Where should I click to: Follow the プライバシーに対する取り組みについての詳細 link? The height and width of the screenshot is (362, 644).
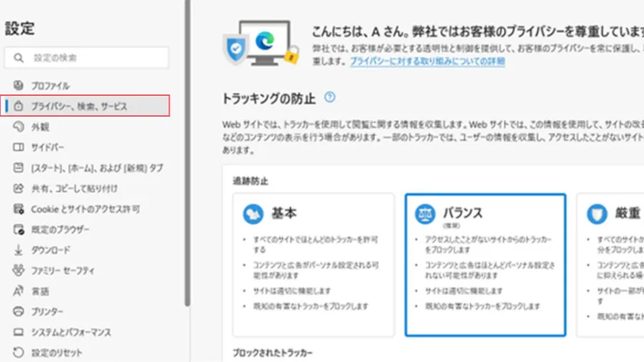point(427,61)
